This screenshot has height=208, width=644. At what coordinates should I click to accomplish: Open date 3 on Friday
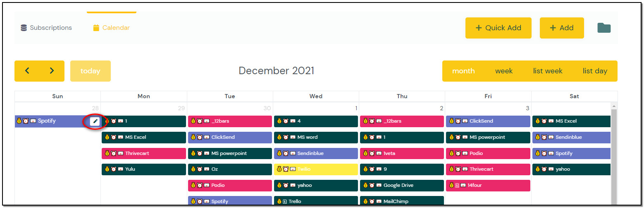pyautogui.click(x=527, y=108)
